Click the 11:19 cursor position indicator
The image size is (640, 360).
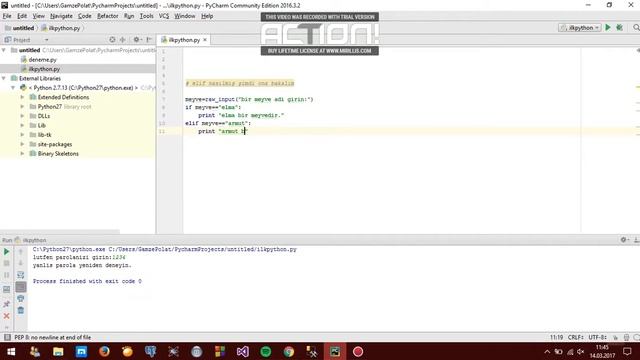[556, 337]
